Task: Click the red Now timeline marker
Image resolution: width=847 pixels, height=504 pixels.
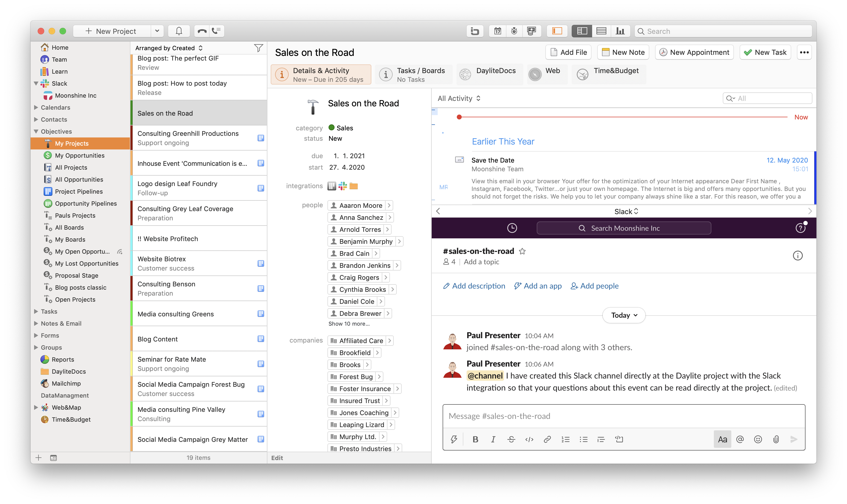Action: coord(459,117)
